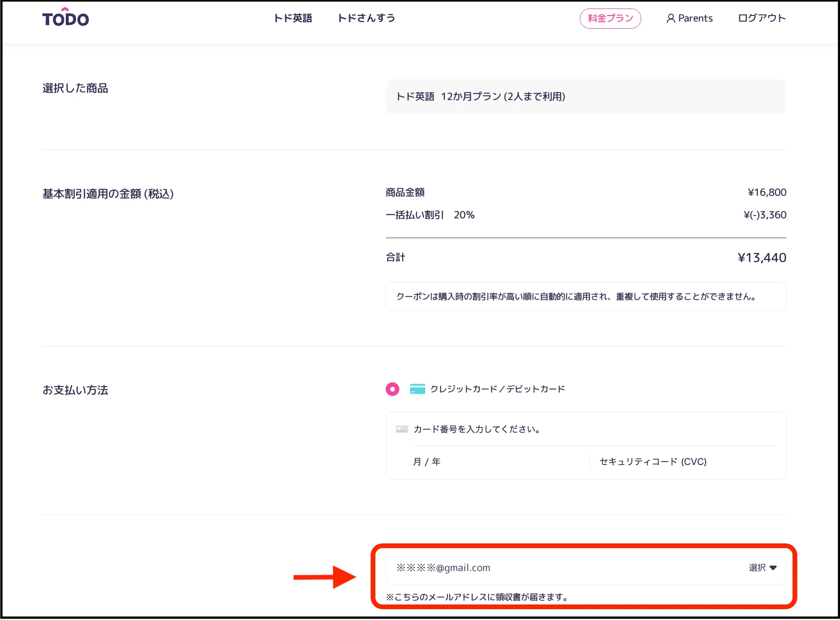Click the 商品金額 ¥16,800 amount
840x620 pixels.
(767, 192)
